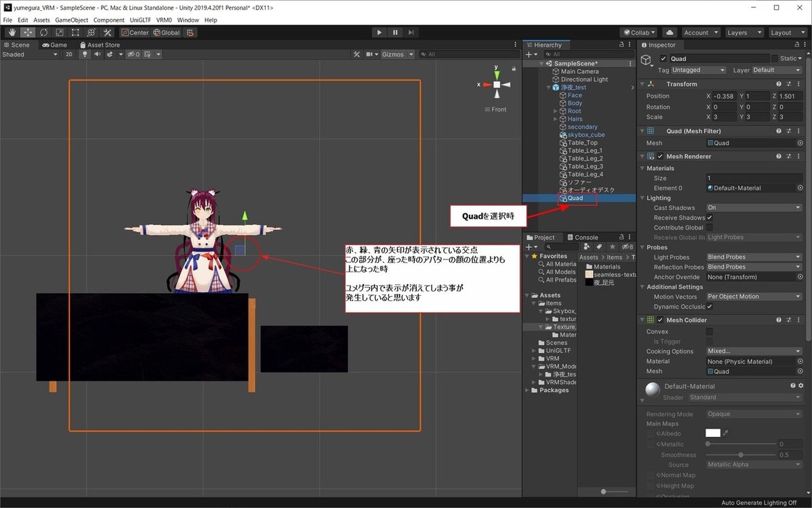Select the combined Transform tool
Screen dimensions: 812x508
pos(91,33)
